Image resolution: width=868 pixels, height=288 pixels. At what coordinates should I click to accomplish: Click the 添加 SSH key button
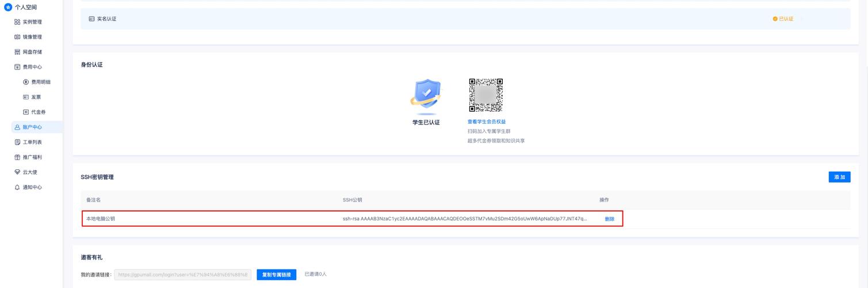839,177
